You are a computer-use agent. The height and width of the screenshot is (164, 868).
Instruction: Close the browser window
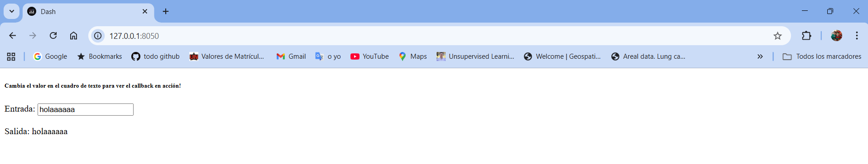[x=856, y=11]
